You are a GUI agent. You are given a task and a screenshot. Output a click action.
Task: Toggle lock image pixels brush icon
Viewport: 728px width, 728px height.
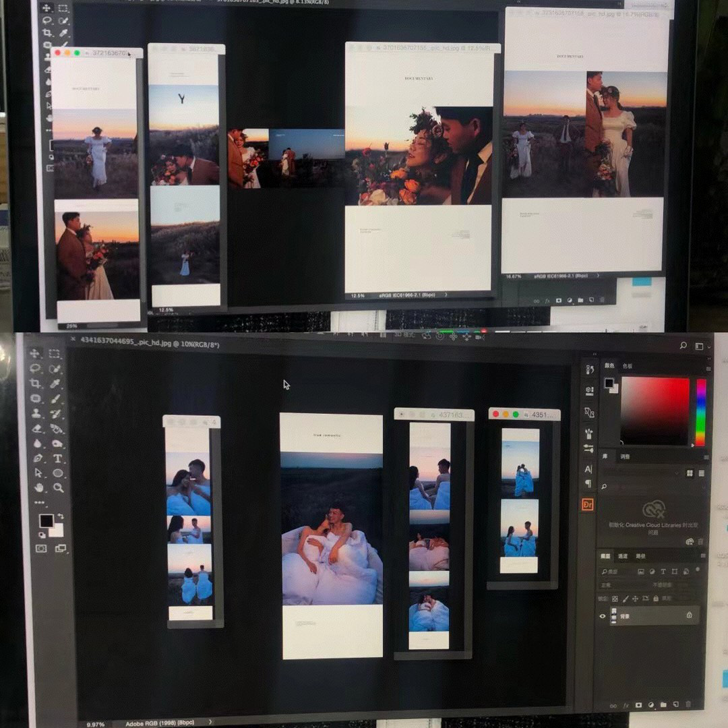click(626, 599)
